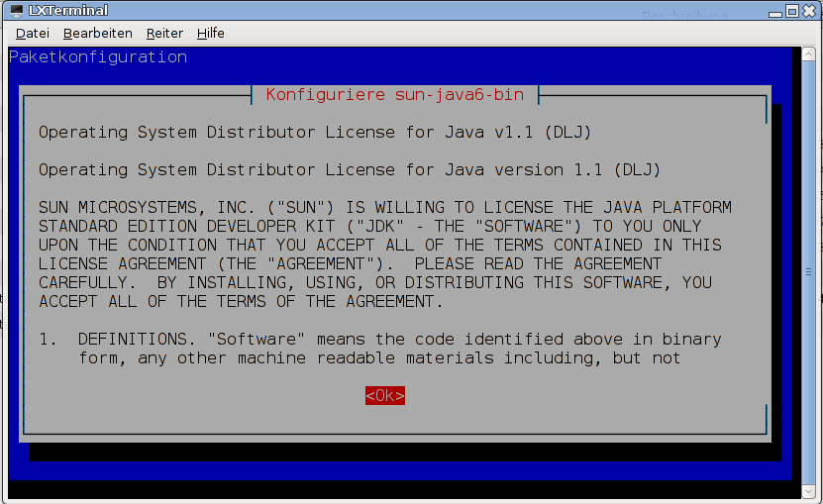Open the Datei menu
The width and height of the screenshot is (823, 504).
tap(32, 33)
